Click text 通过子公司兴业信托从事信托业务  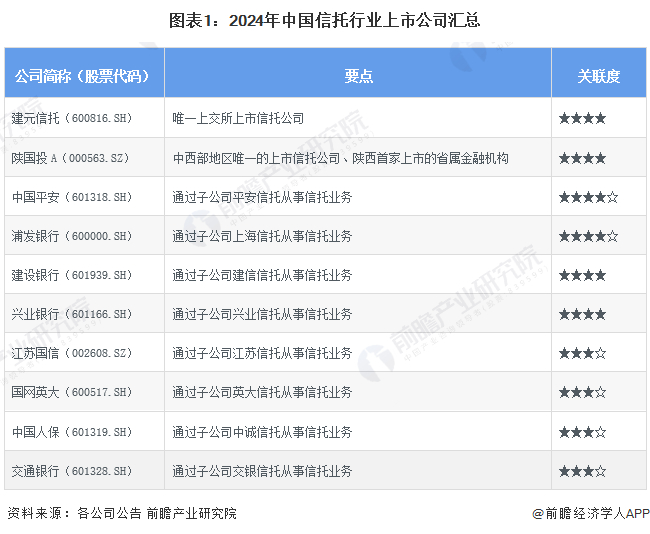tap(262, 314)
